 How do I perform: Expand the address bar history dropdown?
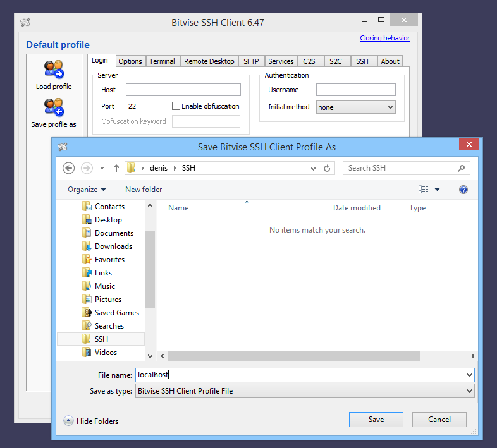[x=313, y=168]
